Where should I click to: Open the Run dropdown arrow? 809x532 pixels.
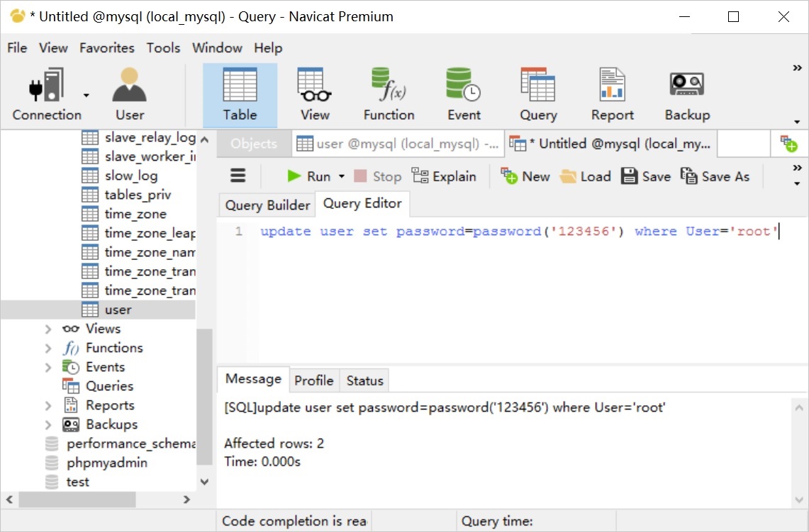[x=342, y=176]
